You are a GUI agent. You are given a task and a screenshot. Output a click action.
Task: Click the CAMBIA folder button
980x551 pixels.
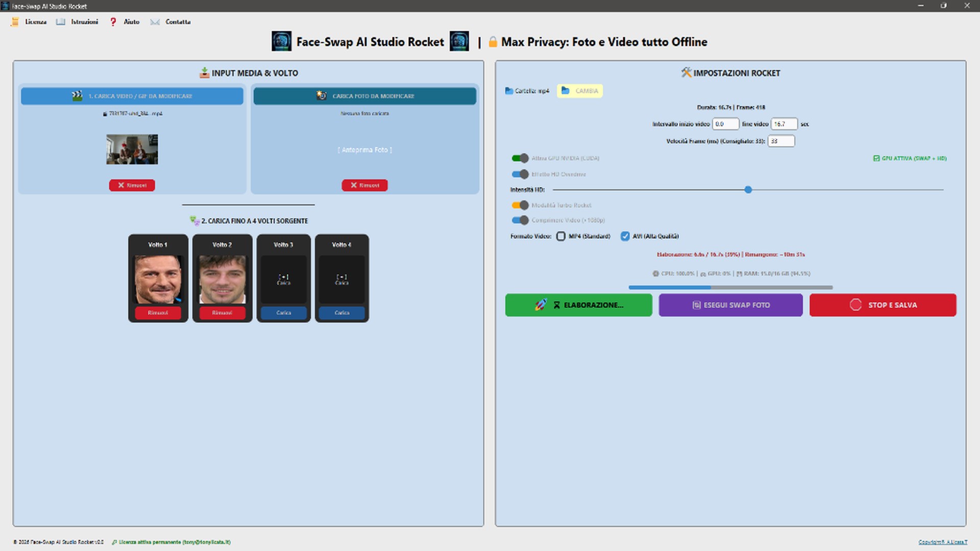580,91
